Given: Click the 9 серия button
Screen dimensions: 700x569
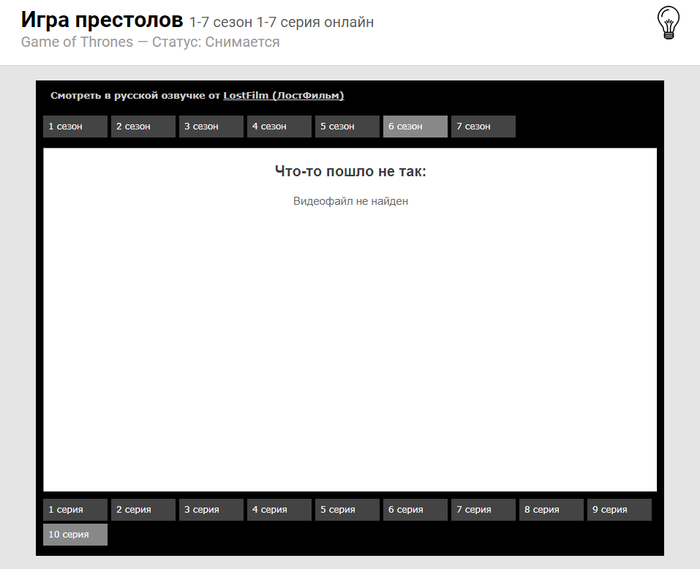Looking at the screenshot, I should pyautogui.click(x=619, y=510).
